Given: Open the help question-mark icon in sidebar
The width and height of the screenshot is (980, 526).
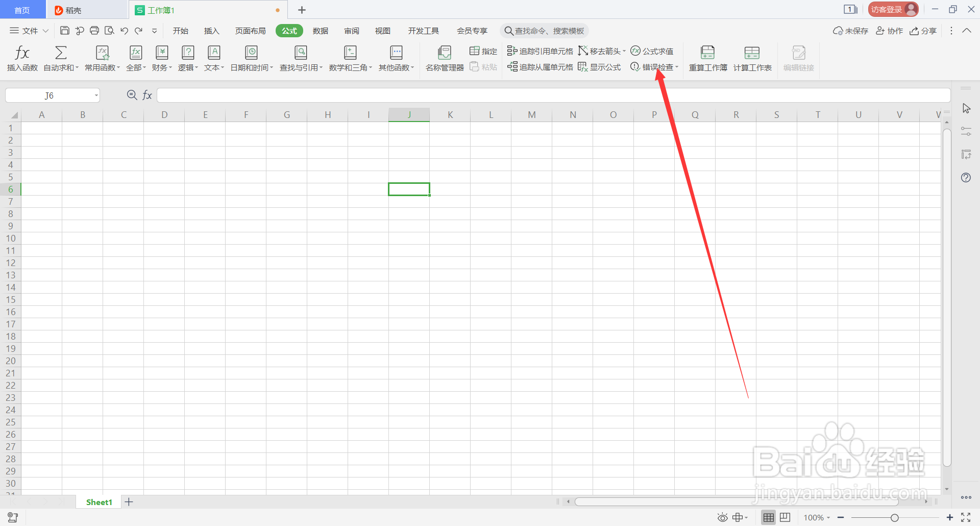Looking at the screenshot, I should click(966, 178).
